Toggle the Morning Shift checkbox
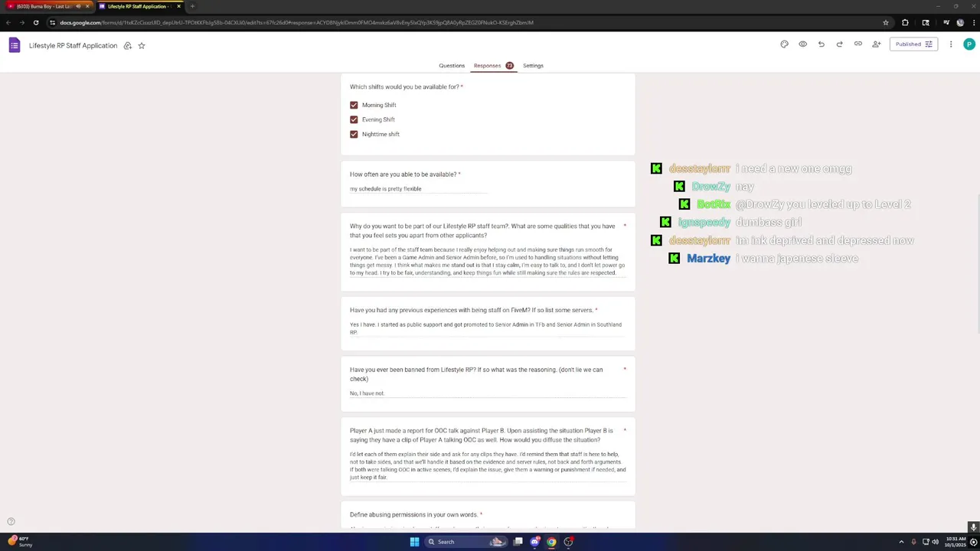Viewport: 980px width, 551px height. click(354, 105)
